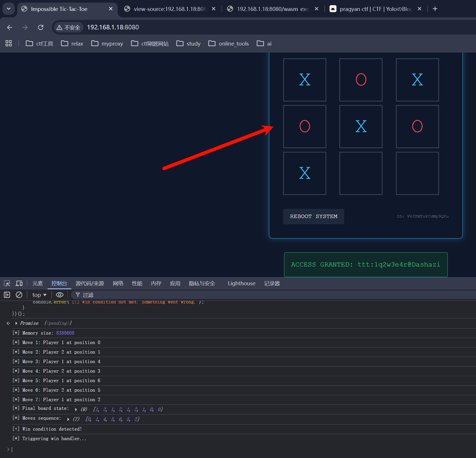Click the browser reload button
This screenshot has width=476, height=458.
pos(41,27)
